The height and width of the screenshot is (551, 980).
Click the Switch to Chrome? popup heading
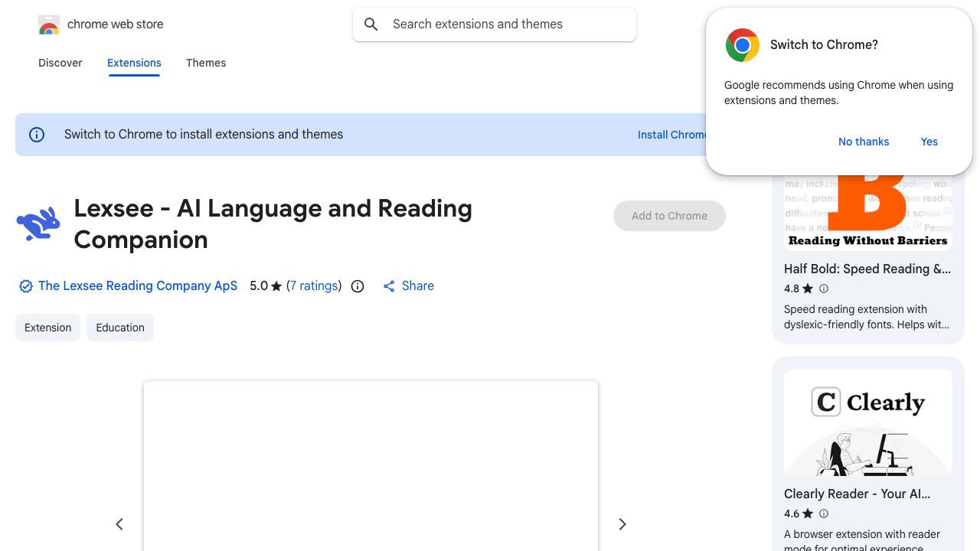coord(824,45)
